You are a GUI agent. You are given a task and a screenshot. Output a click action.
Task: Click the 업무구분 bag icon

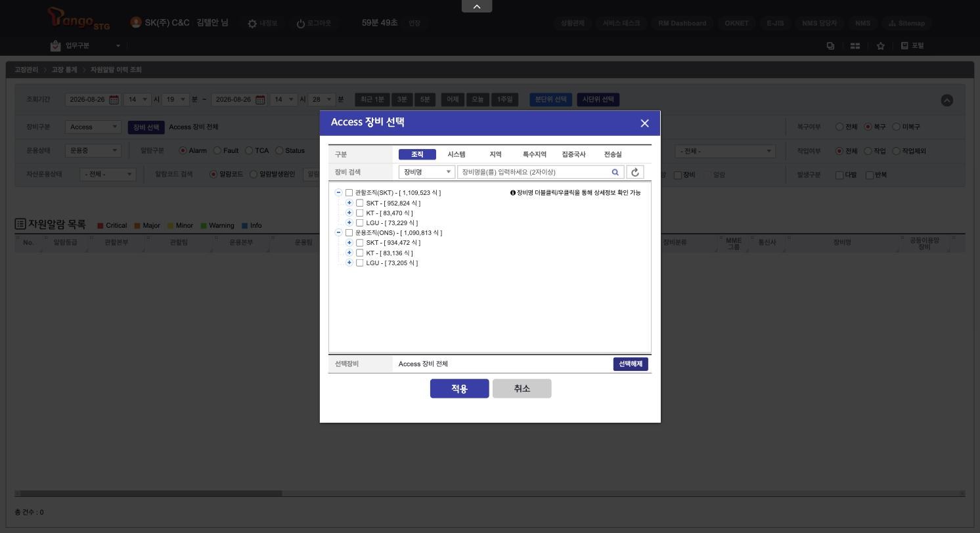tap(56, 46)
